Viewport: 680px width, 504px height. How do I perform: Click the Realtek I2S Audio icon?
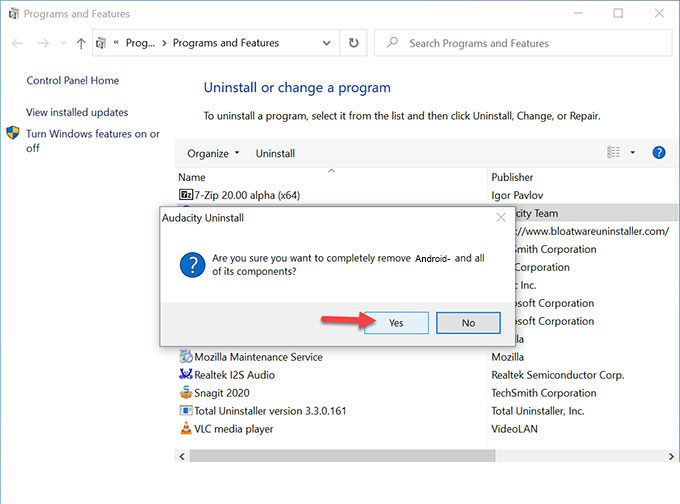tap(186, 374)
